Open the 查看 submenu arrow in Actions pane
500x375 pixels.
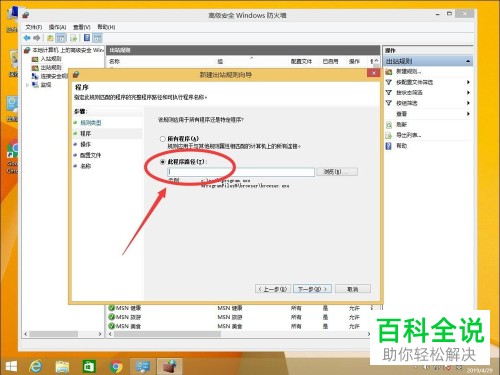tap(468, 114)
